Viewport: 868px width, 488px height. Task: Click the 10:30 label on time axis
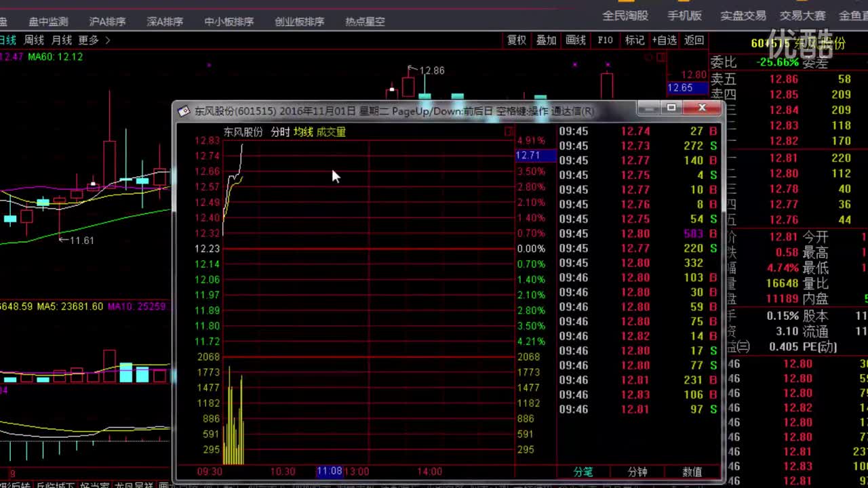point(283,472)
